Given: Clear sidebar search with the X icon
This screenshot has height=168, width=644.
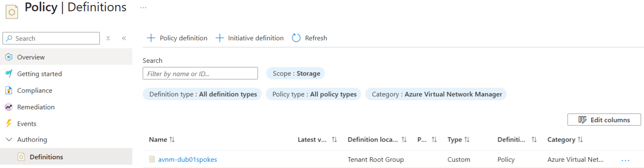Looking at the screenshot, I should coord(108,38).
